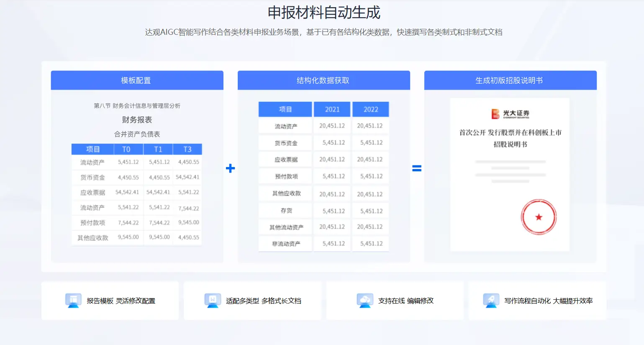The image size is (644, 345).
Task: Click the blue plus sign icon
Action: point(230,168)
